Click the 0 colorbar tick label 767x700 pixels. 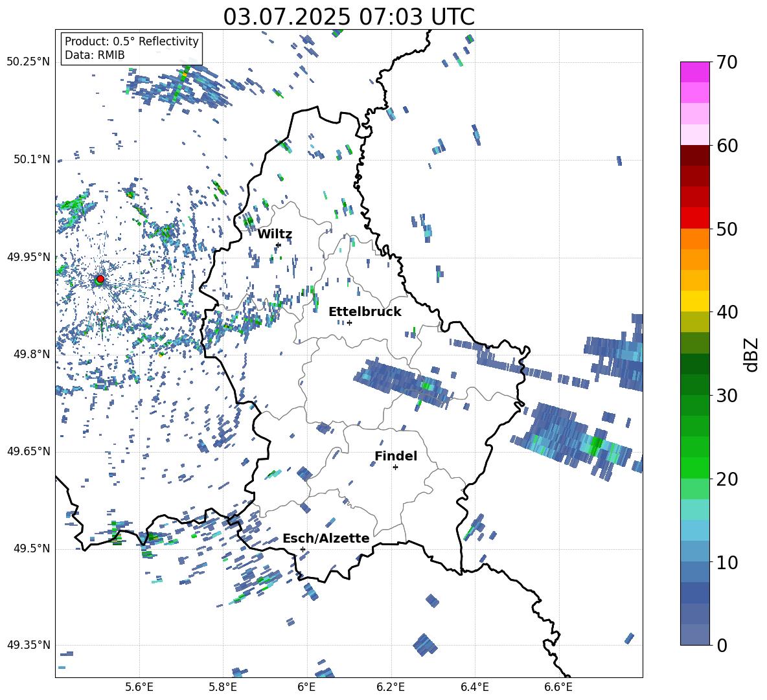(721, 646)
